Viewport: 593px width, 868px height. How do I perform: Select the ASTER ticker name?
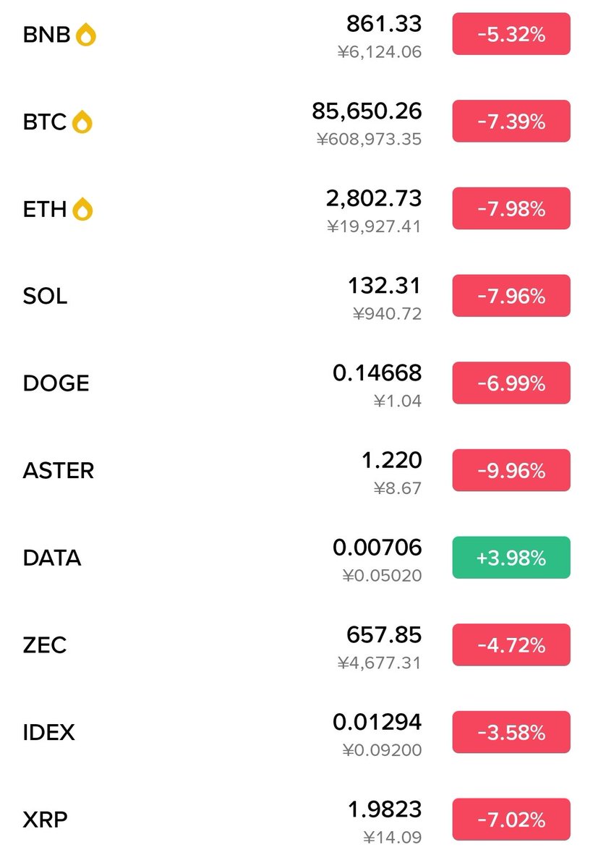click(x=59, y=471)
